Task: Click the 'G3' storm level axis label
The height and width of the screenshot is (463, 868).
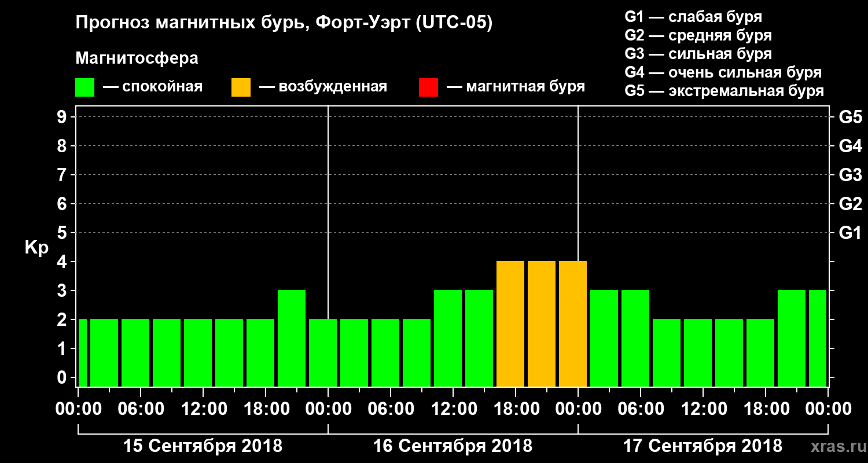Action: tap(850, 175)
